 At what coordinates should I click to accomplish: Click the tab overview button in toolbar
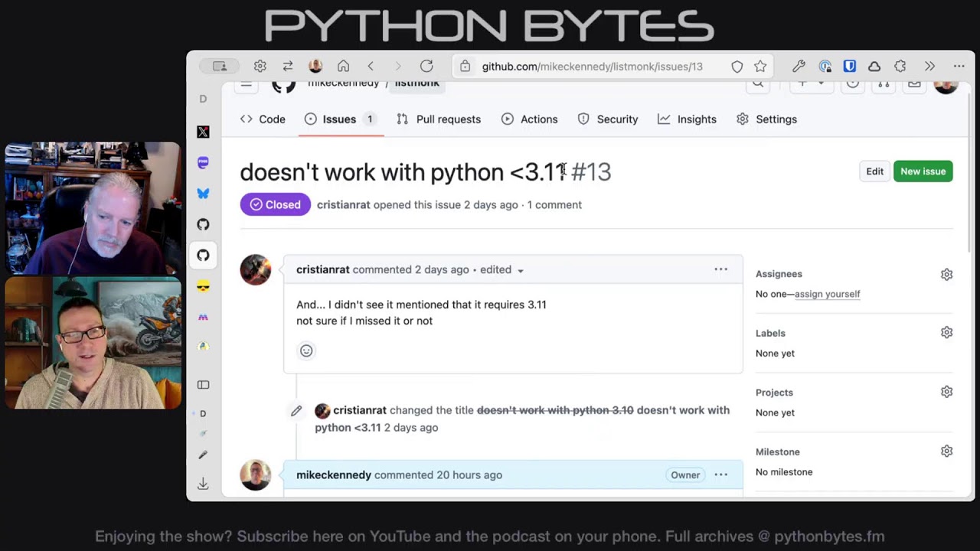tap(220, 67)
